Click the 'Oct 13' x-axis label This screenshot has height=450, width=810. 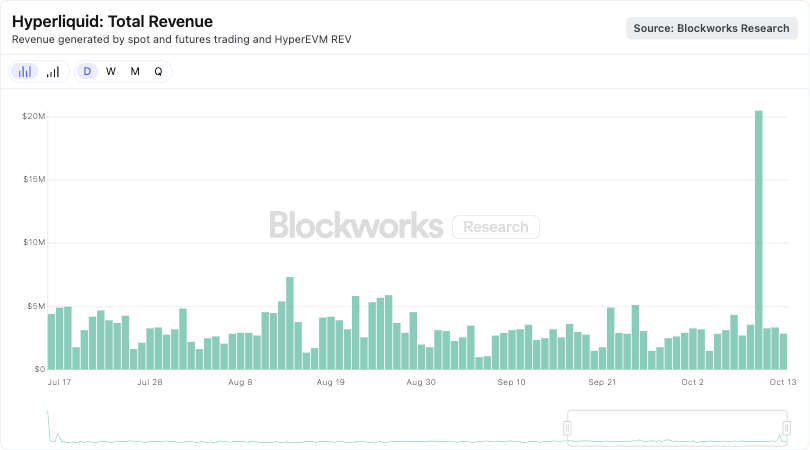[x=783, y=382]
